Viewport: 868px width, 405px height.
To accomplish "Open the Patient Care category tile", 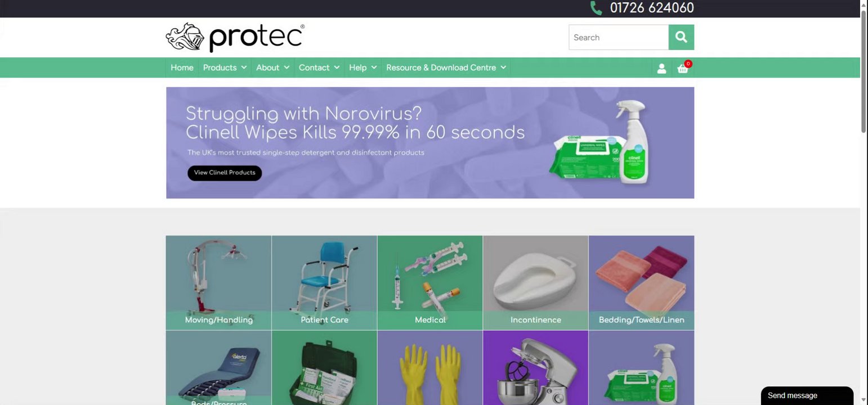I will [x=324, y=282].
